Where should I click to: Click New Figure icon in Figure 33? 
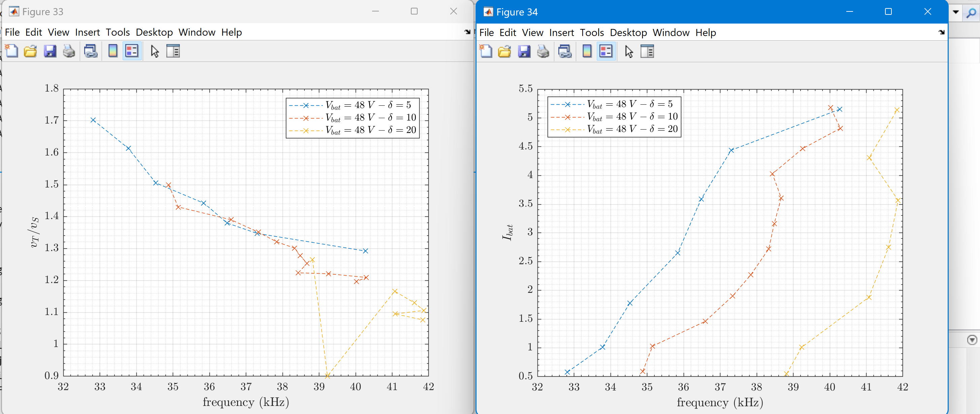(11, 51)
